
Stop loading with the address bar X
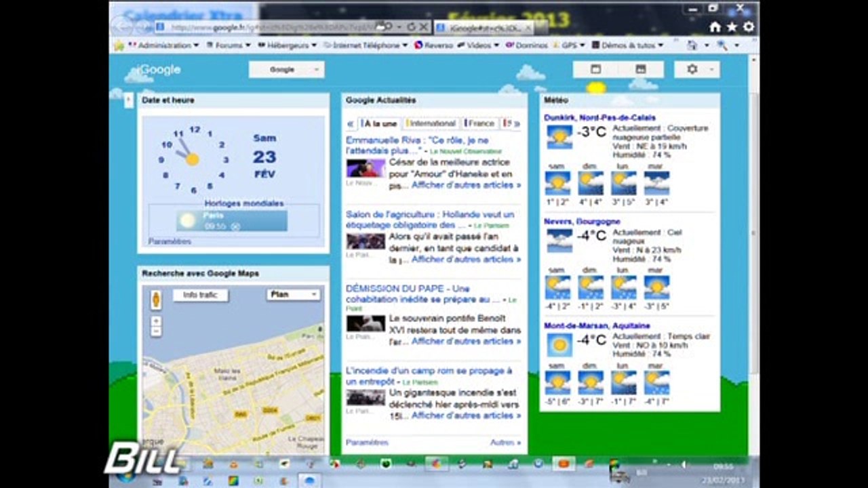click(423, 26)
